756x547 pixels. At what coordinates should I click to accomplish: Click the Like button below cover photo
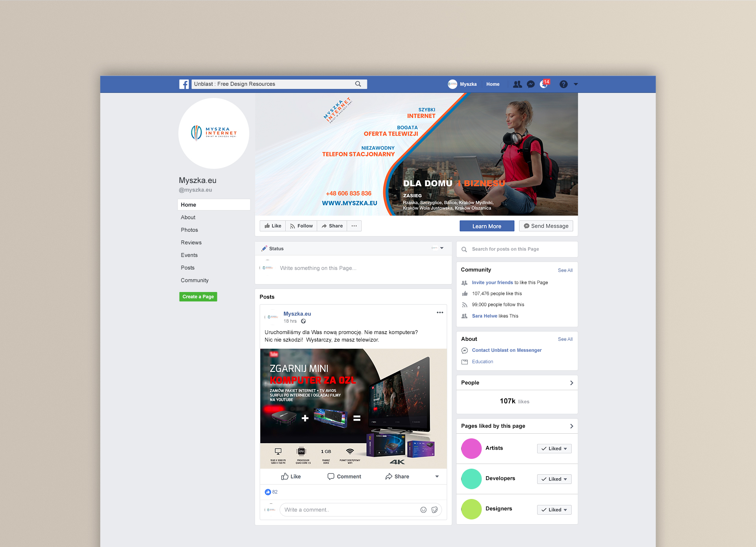pos(272,226)
